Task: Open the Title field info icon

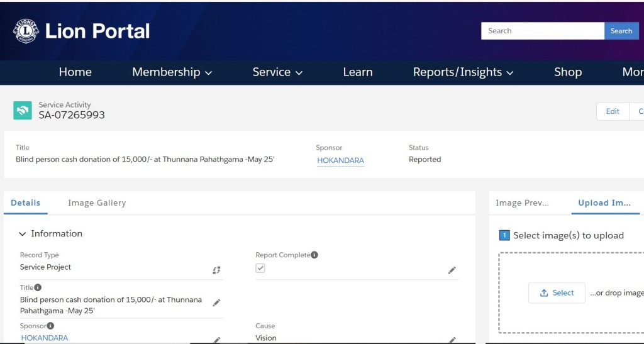Action: (x=38, y=287)
